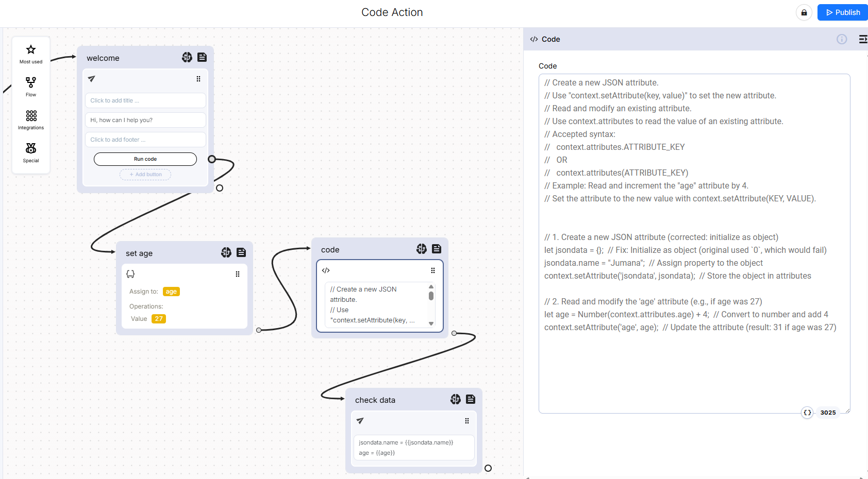Click the drag handle in welcome card

point(198,79)
